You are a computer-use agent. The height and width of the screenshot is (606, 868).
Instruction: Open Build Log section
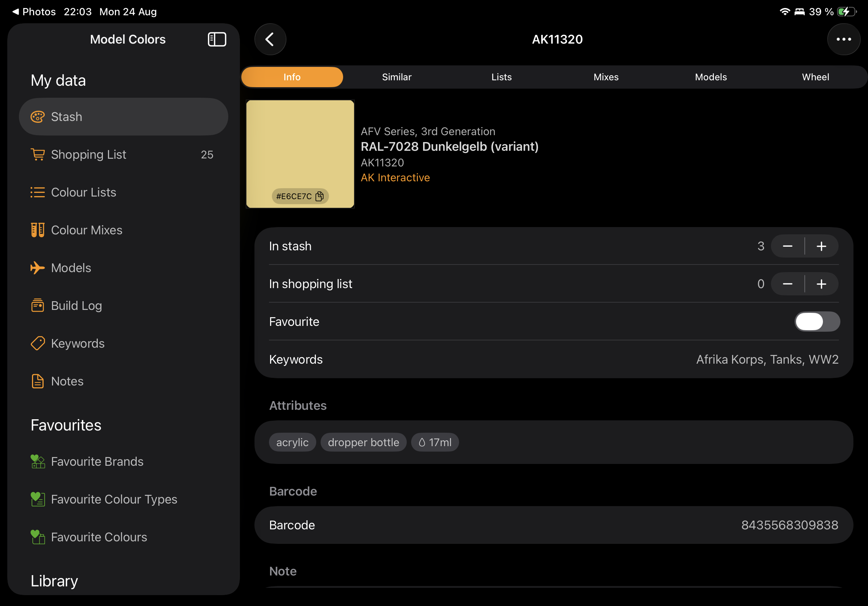[123, 306]
